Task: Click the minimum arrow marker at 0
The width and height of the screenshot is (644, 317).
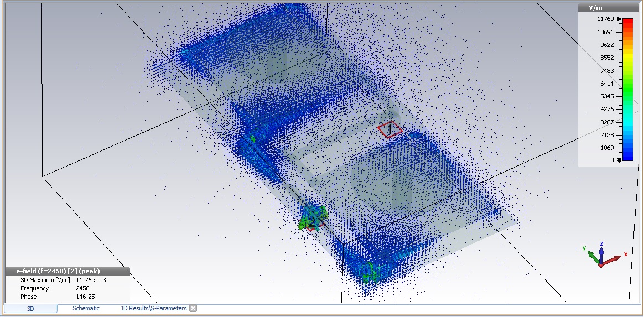Action: pos(619,160)
